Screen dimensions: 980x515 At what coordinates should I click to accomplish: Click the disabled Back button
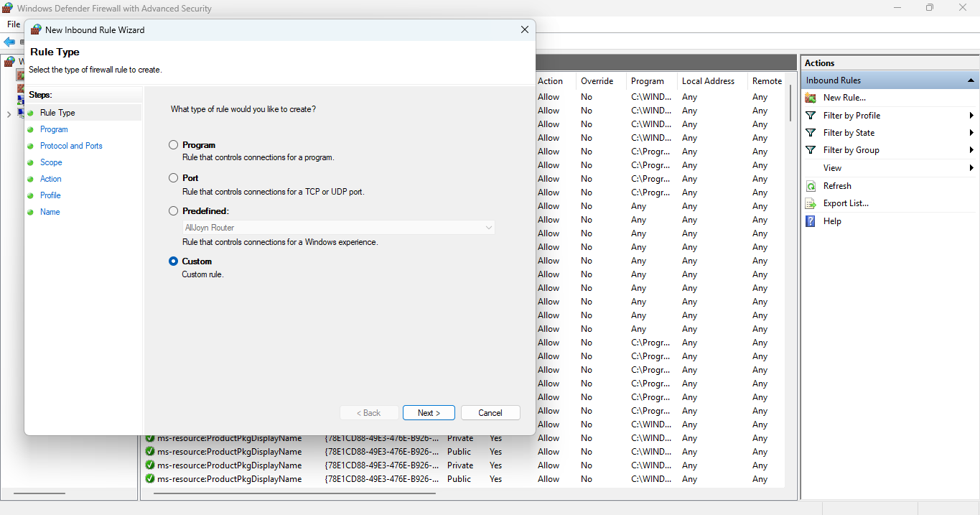coord(369,413)
